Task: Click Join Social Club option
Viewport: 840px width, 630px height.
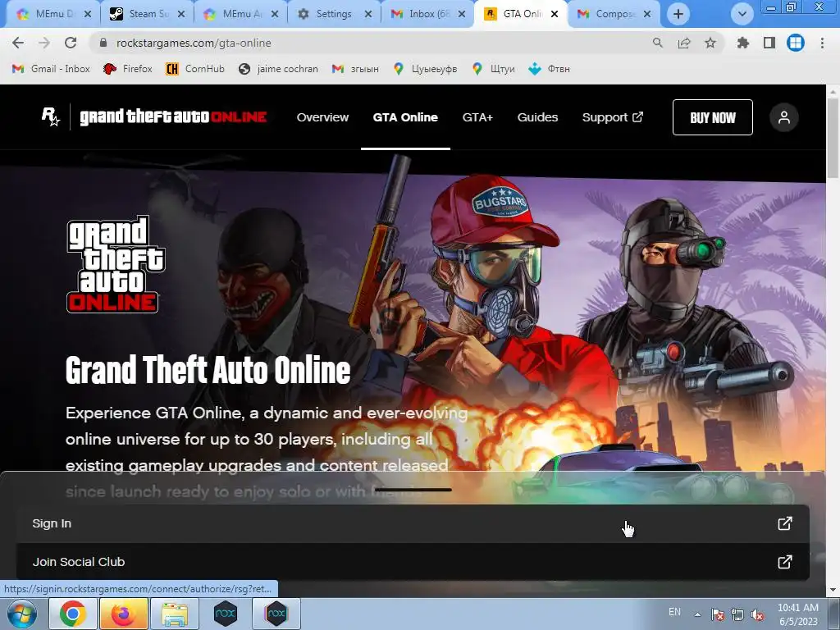Action: [413, 562]
